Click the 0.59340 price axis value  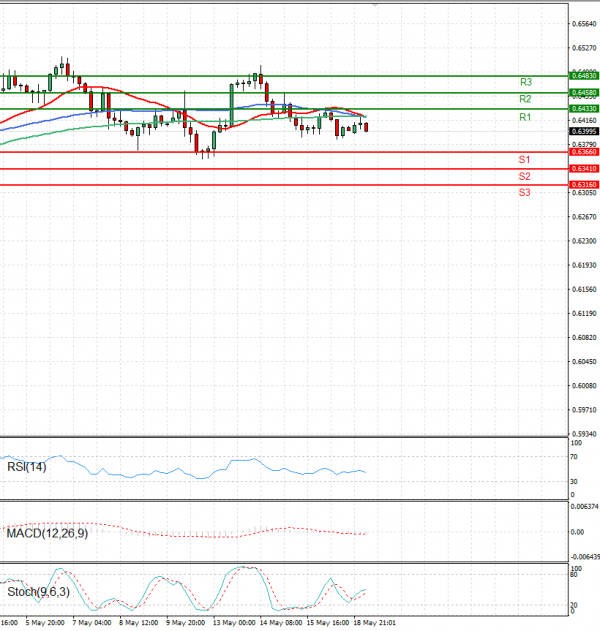(584, 434)
